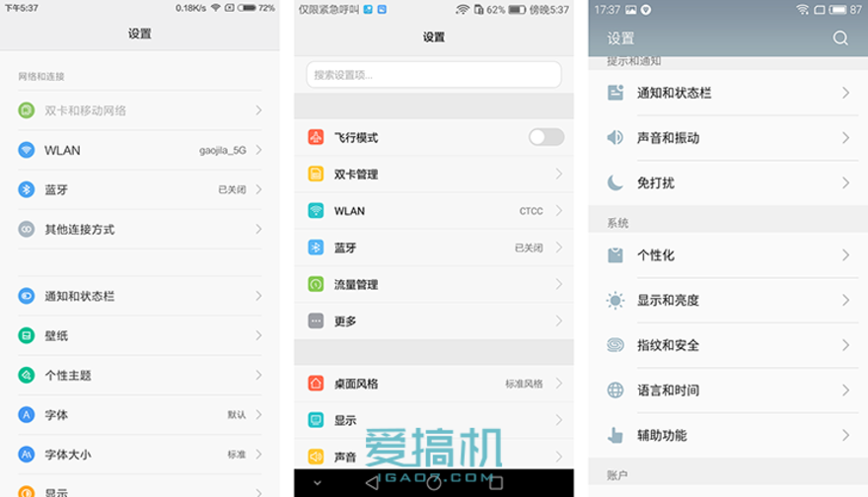Screen dimensions: 868x497
Task: Tap the green 流量管理 icon
Action: (316, 284)
